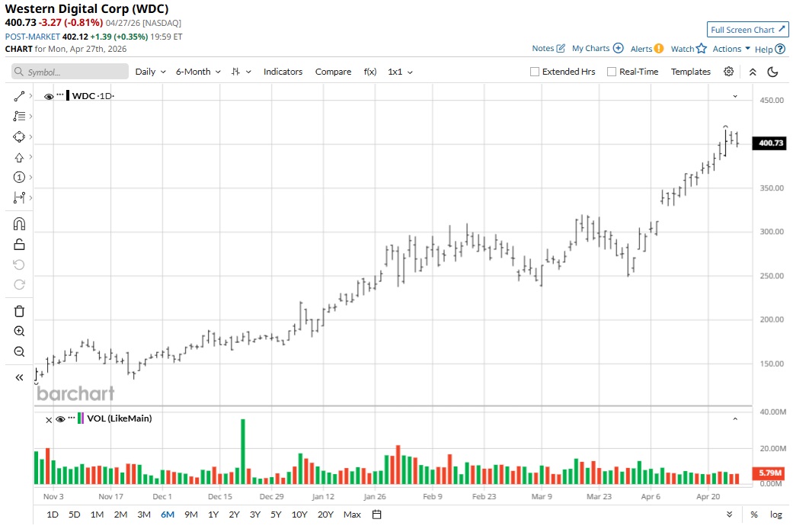The image size is (812, 529).
Task: Collapse the chart header chevrons
Action: coord(753,72)
